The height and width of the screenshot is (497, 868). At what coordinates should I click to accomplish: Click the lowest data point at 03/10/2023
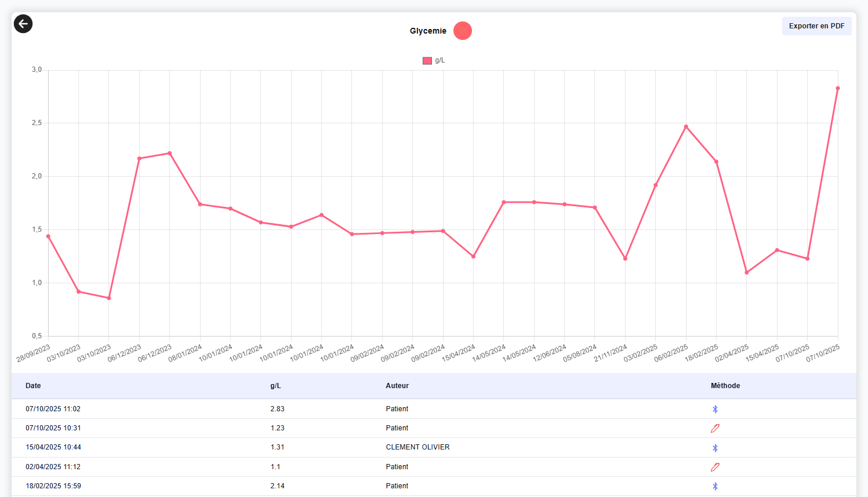pyautogui.click(x=109, y=298)
